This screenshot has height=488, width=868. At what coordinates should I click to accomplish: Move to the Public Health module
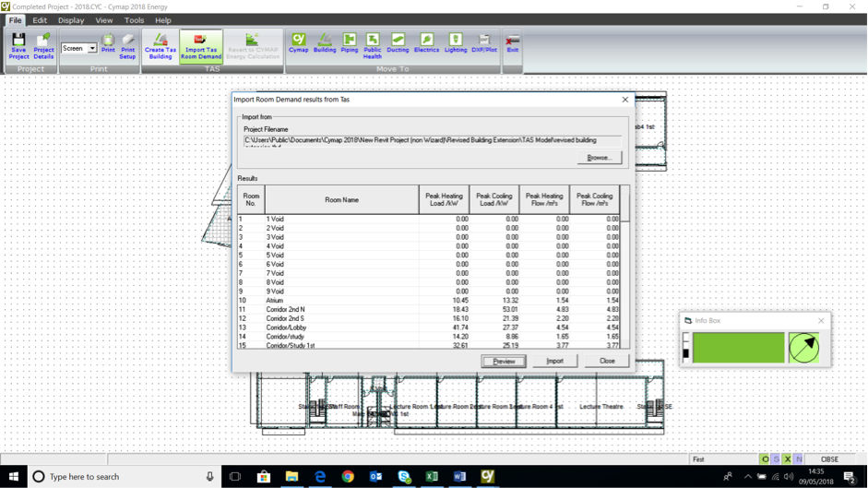pos(373,46)
